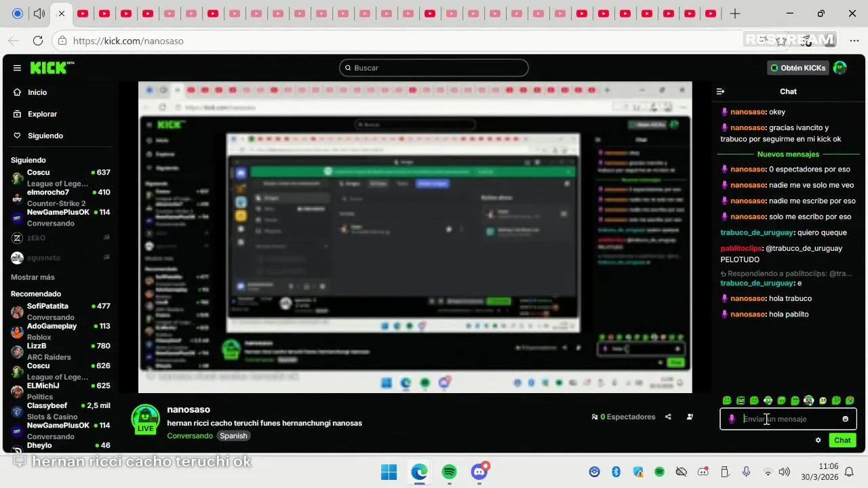Open Dheylo recommended channel
868x488 pixels.
60,446
